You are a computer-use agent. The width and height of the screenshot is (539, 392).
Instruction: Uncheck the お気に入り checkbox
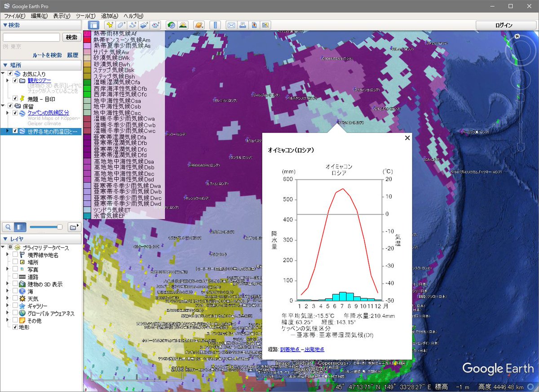pyautogui.click(x=10, y=74)
